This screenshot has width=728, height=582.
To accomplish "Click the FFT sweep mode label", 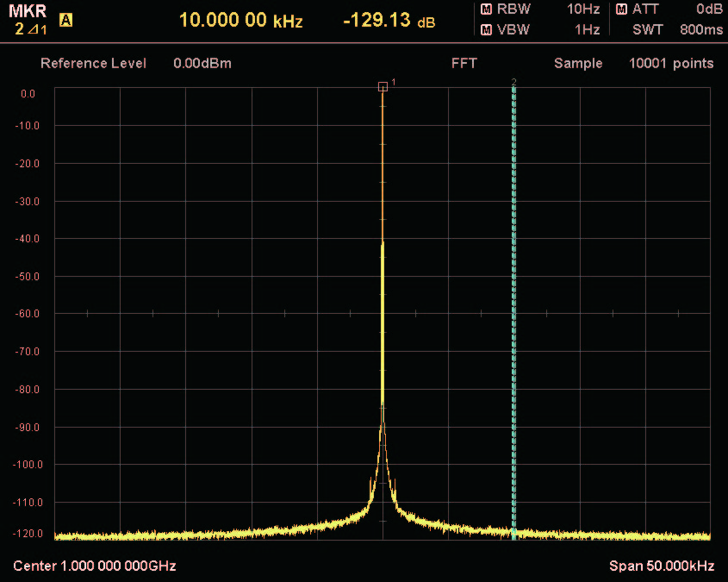I will click(x=464, y=63).
